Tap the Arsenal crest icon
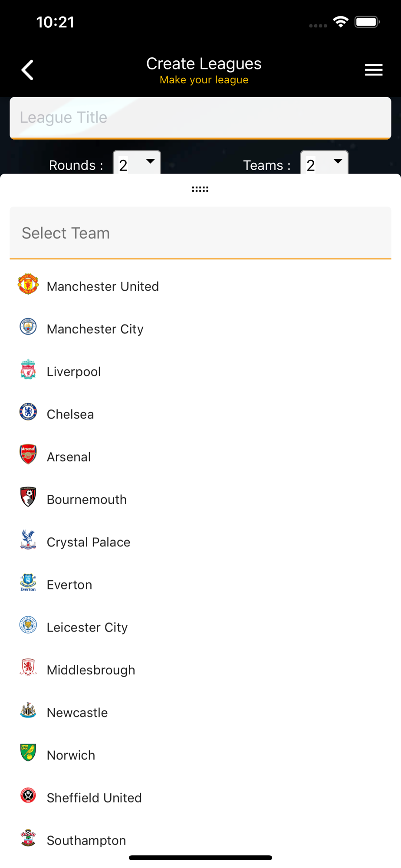 point(28,455)
